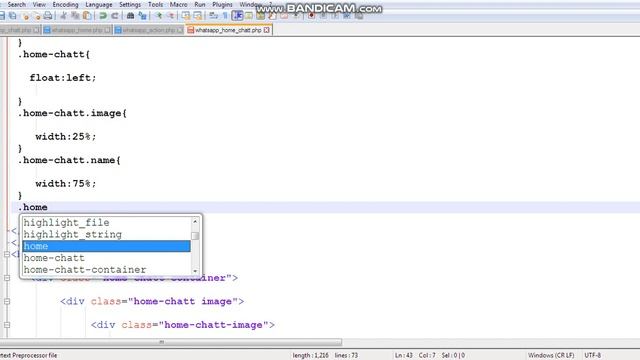Collapse fold marker just below autocomplete row
The width and height of the screenshot is (640, 360).
(7, 254)
